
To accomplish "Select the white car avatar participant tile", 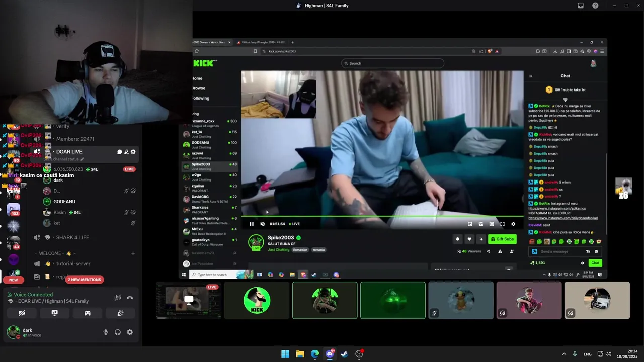I will click(597, 301).
